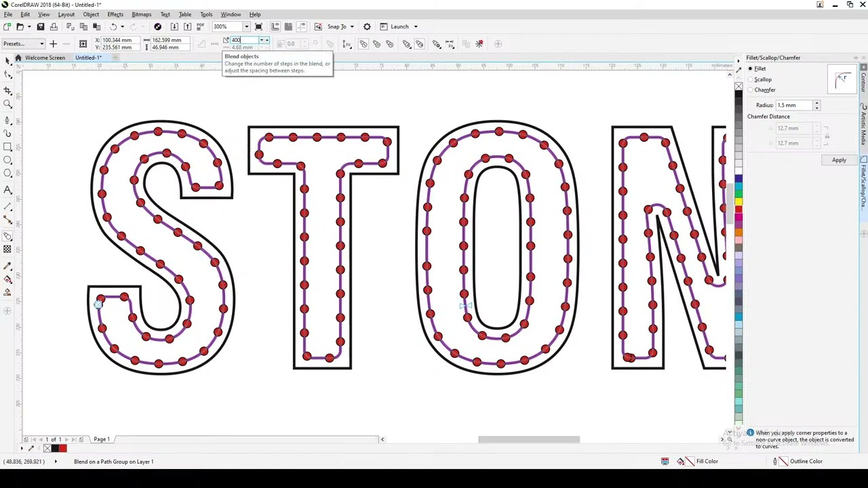Select the Shape edit tool
868x488 pixels.
[x=7, y=75]
